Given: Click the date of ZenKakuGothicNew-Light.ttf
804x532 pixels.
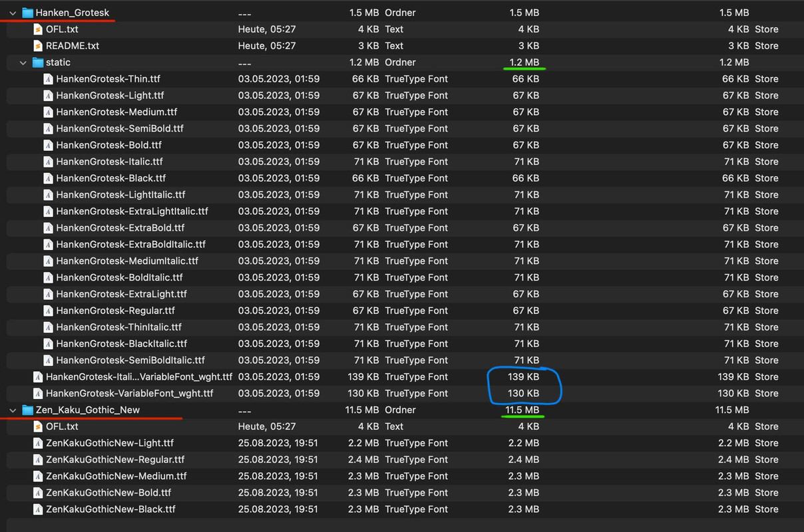Looking at the screenshot, I should click(278, 443).
